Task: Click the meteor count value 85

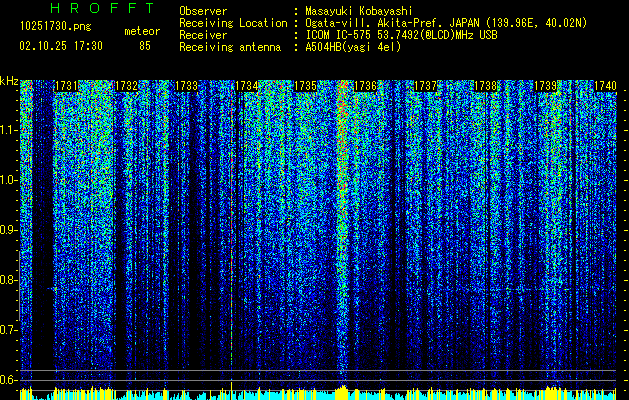Action: (145, 46)
